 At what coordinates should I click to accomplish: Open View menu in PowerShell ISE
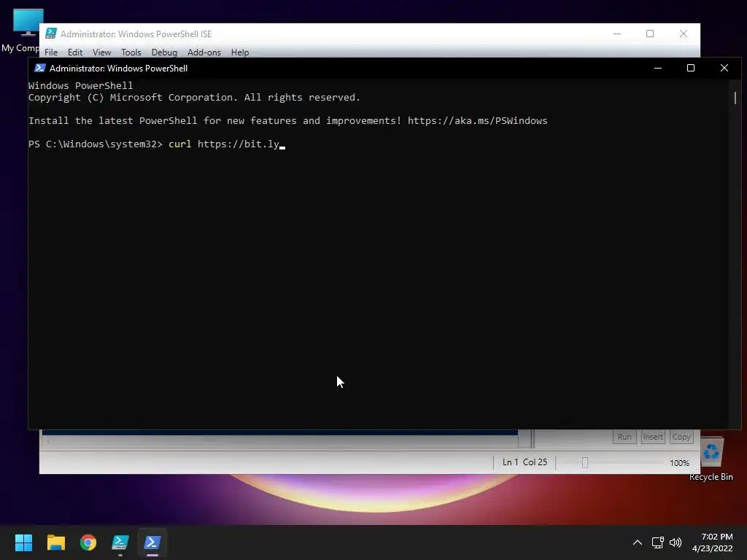click(x=101, y=52)
